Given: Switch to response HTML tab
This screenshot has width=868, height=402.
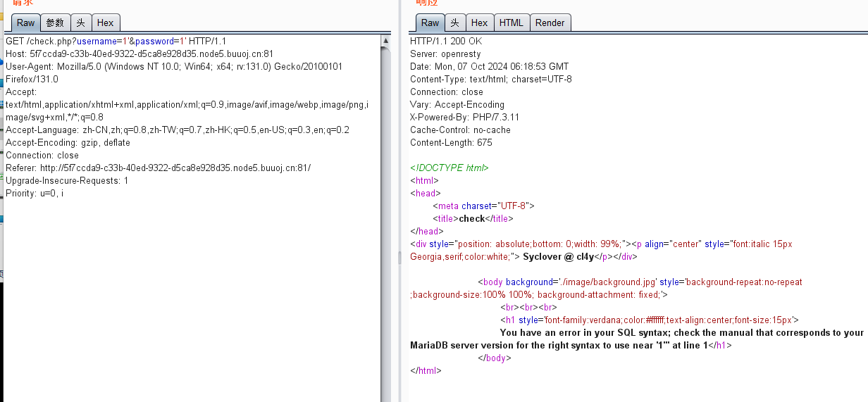Looking at the screenshot, I should click(x=511, y=23).
